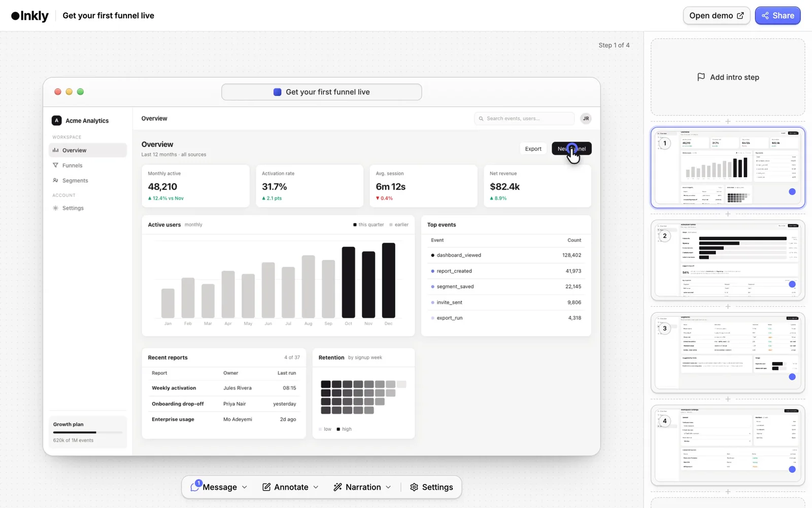This screenshot has width=812, height=508.
Task: Click the insert-step plus between steps 2 and 3
Action: click(x=728, y=306)
